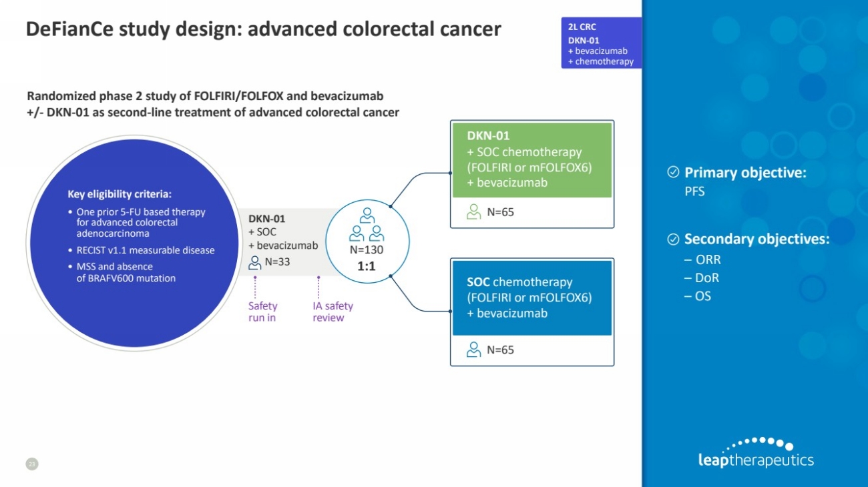
Task: Click the Leap Therapeutics logo
Action: (x=756, y=453)
